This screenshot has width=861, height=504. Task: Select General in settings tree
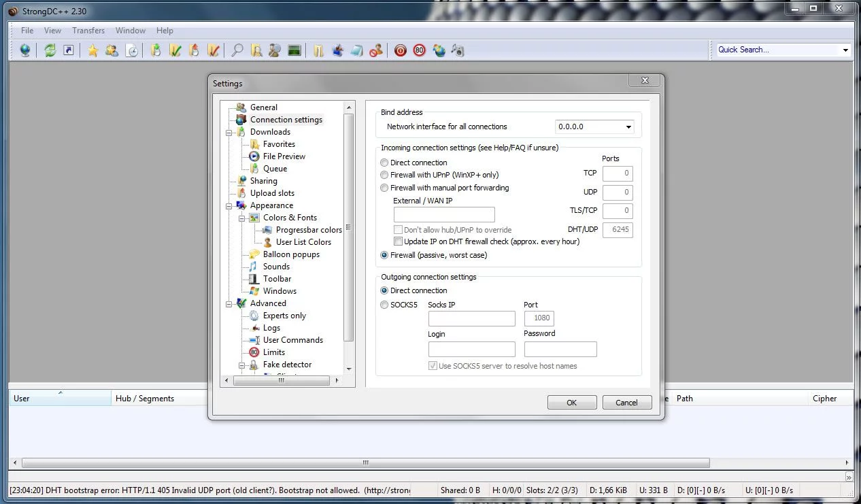tap(263, 107)
